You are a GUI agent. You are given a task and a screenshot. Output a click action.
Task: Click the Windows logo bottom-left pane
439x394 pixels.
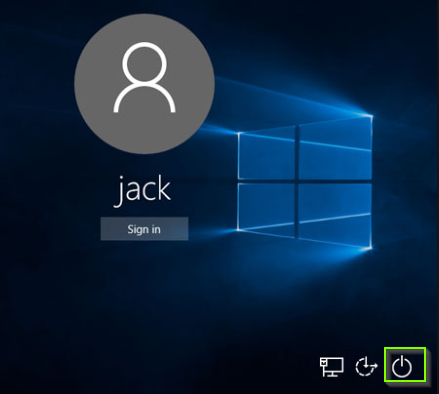click(x=267, y=210)
